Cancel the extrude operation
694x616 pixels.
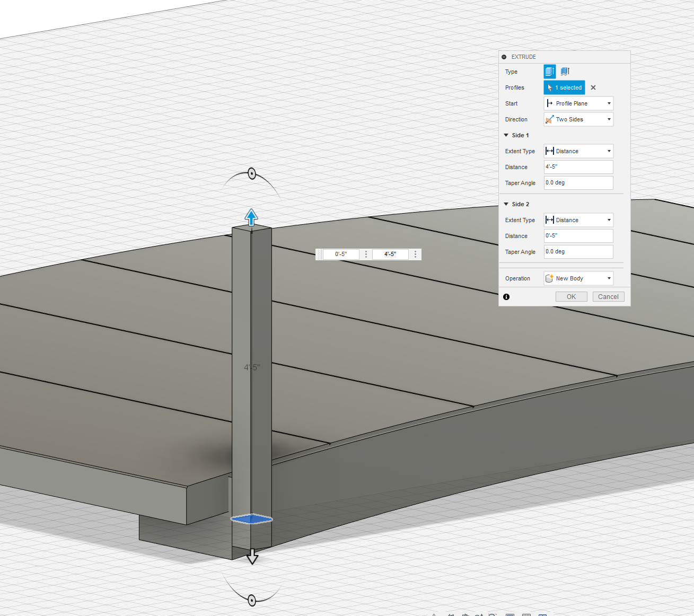coord(608,297)
